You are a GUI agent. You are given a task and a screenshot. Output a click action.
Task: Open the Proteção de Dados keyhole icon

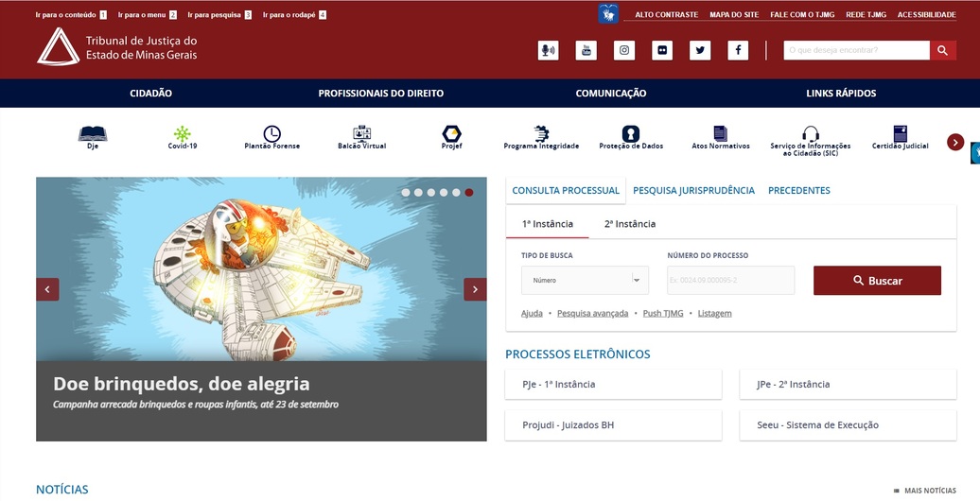[631, 133]
